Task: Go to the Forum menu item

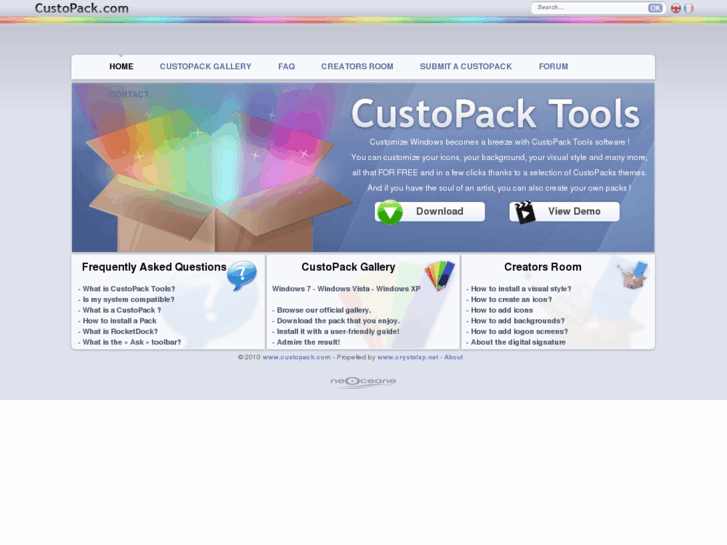Action: (x=553, y=66)
